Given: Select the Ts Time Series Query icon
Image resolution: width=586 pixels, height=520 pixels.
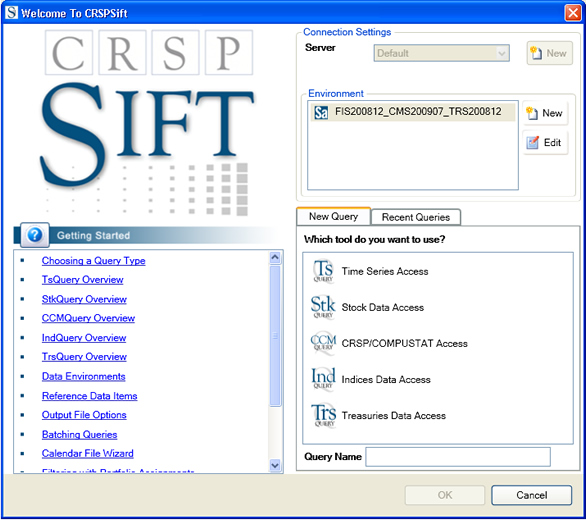Looking at the screenshot, I should (323, 271).
